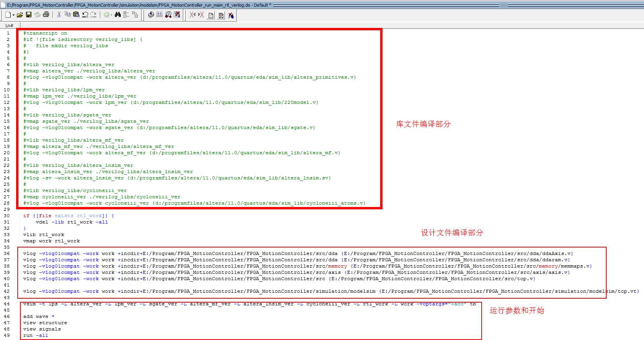Click the next bookmark red X icon
This screenshot has width=644, height=340.
[201, 15]
